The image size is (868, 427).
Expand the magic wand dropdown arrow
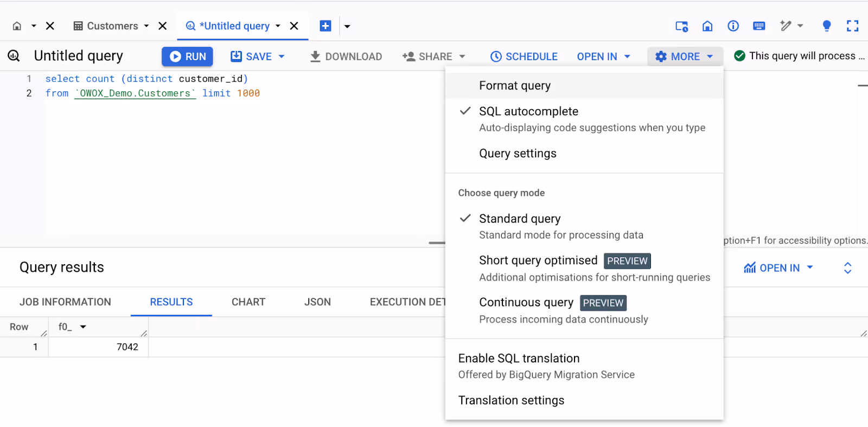click(x=800, y=26)
